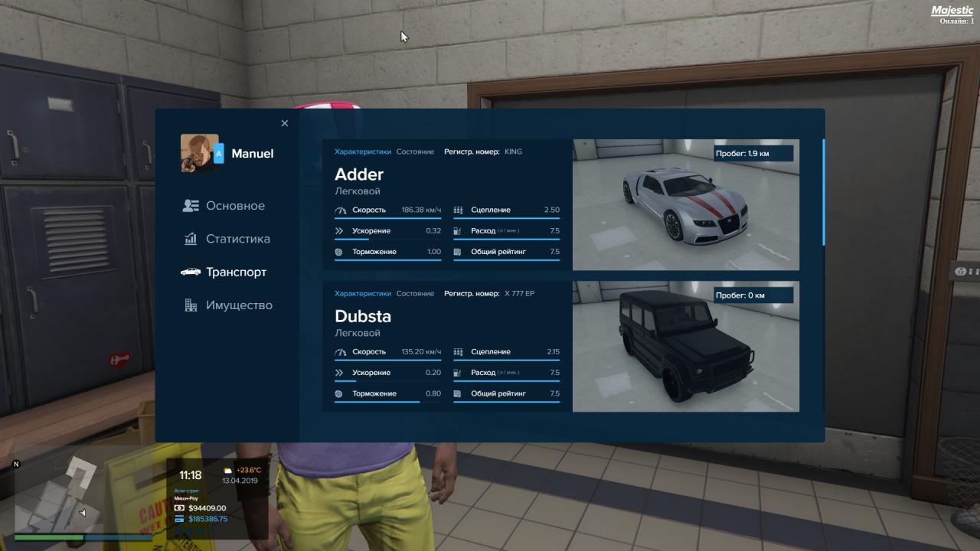Screen dimensions: 980x551
Task: Click the Dubsta Общий рейтинг icon
Action: point(458,393)
